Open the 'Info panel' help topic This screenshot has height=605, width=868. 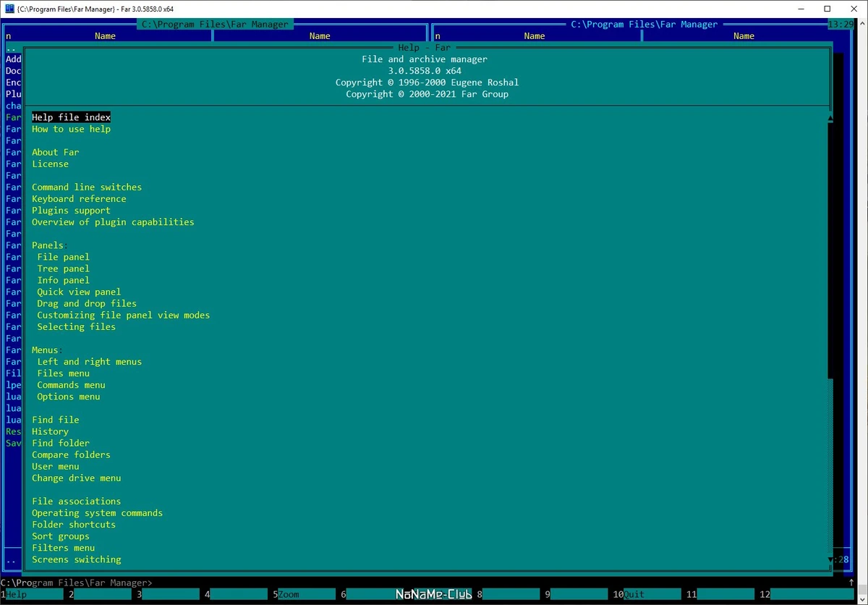pyautogui.click(x=63, y=280)
